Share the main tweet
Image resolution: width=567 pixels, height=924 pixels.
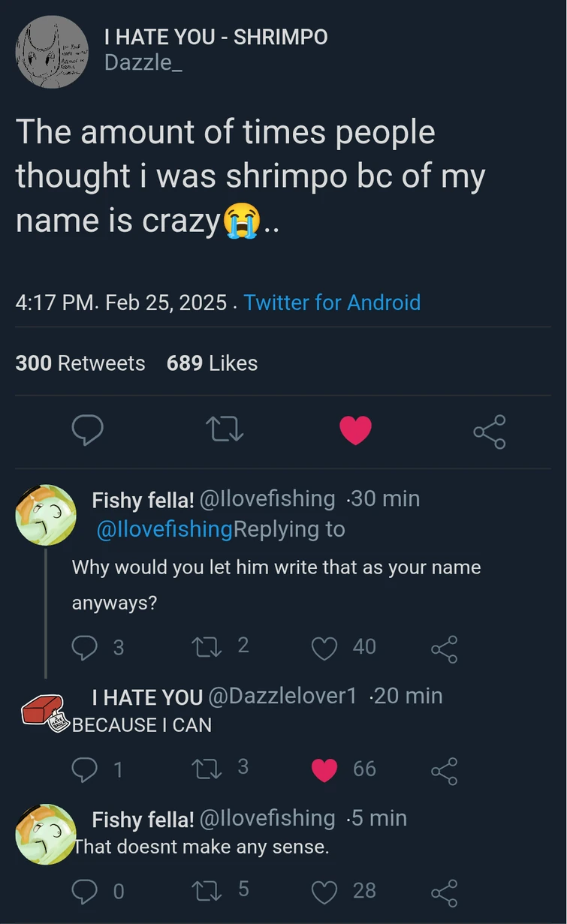pos(490,431)
